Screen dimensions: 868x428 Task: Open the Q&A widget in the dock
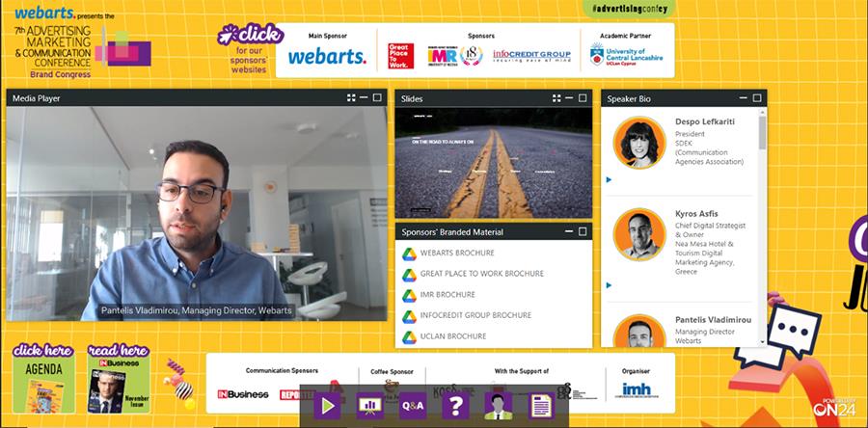pyautogui.click(x=413, y=407)
